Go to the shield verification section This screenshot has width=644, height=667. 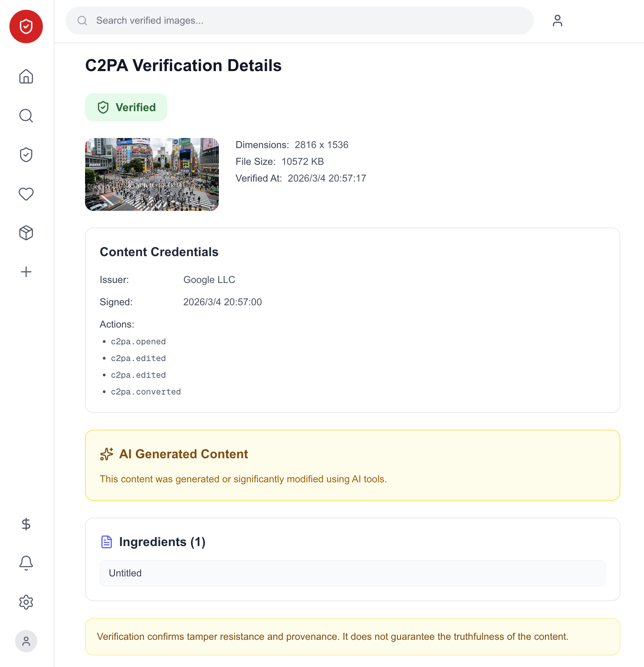point(26,155)
